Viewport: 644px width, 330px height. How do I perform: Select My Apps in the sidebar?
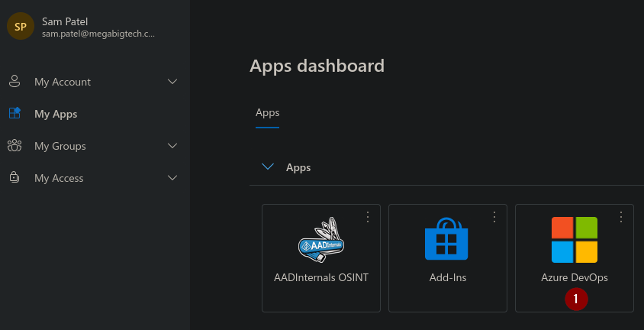coord(56,114)
